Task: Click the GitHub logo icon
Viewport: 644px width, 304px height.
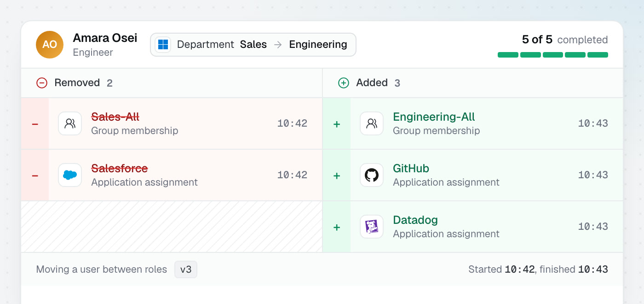Action: tap(372, 175)
